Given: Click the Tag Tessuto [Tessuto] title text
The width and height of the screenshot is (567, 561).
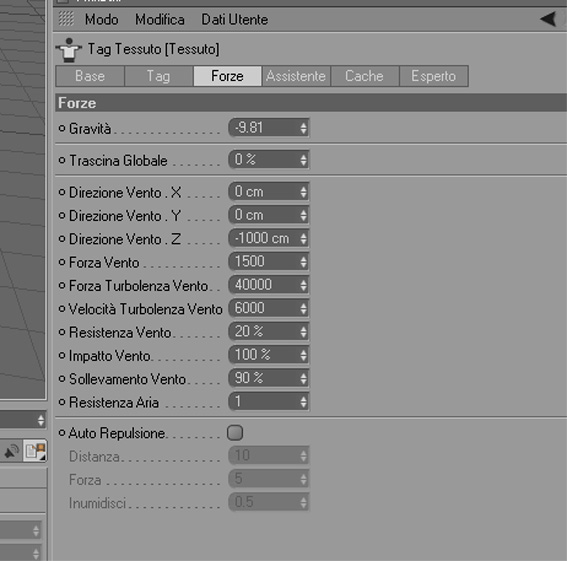Looking at the screenshot, I should click(154, 49).
